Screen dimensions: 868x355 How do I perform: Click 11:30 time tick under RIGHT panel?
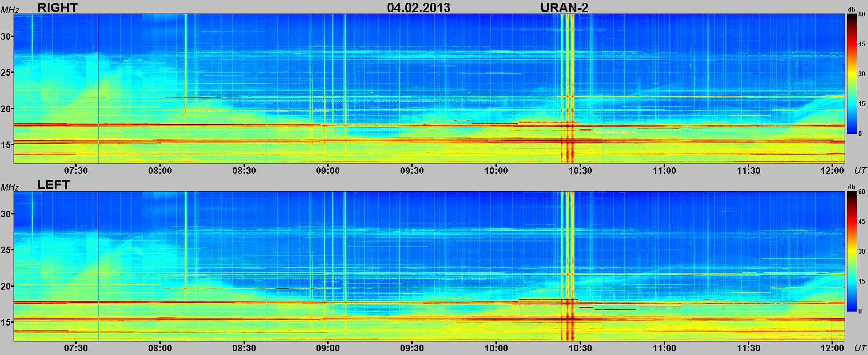748,170
